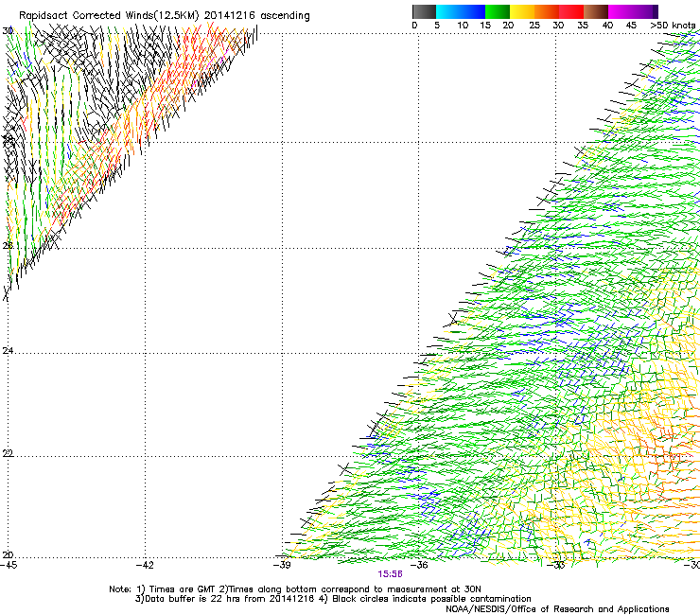The width and height of the screenshot is (700, 615).
Task: Click the green 15-20 knots legend segment
Action: click(x=498, y=11)
